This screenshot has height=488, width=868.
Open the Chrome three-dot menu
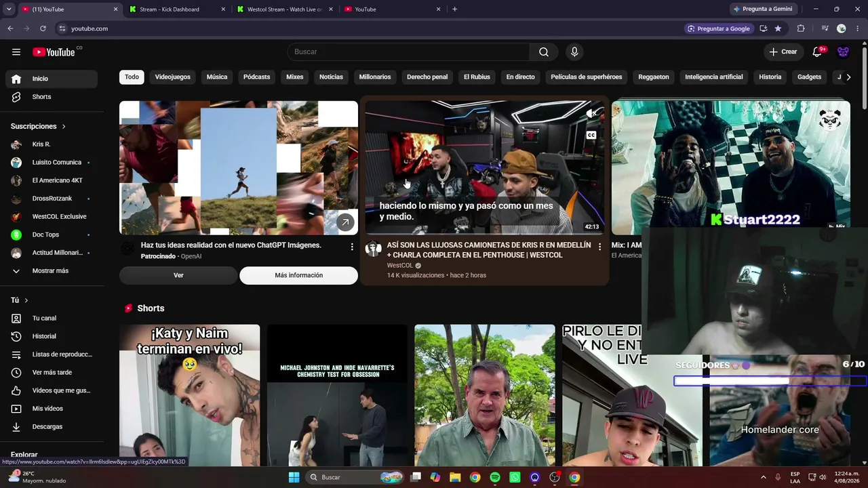[858, 28]
